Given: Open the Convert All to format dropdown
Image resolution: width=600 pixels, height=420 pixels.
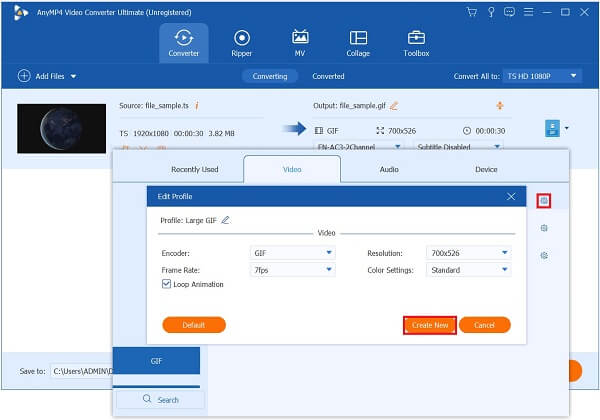Looking at the screenshot, I should coord(542,76).
